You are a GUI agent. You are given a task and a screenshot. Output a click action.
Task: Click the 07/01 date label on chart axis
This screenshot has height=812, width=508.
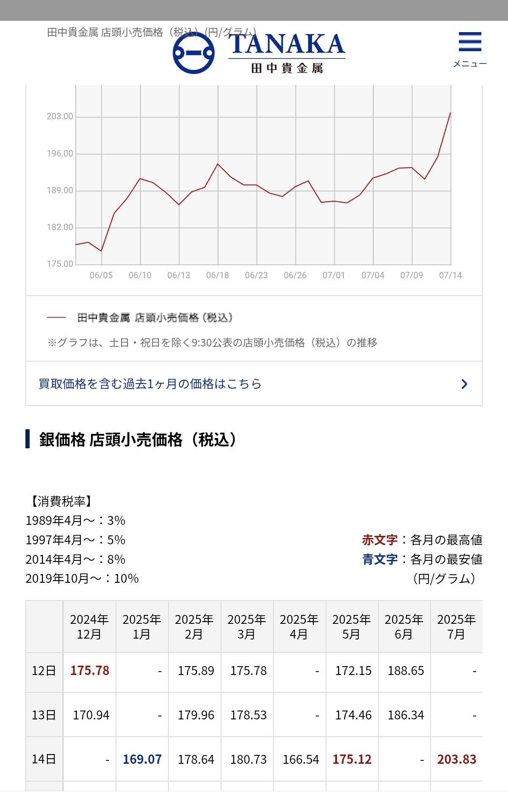click(x=334, y=275)
